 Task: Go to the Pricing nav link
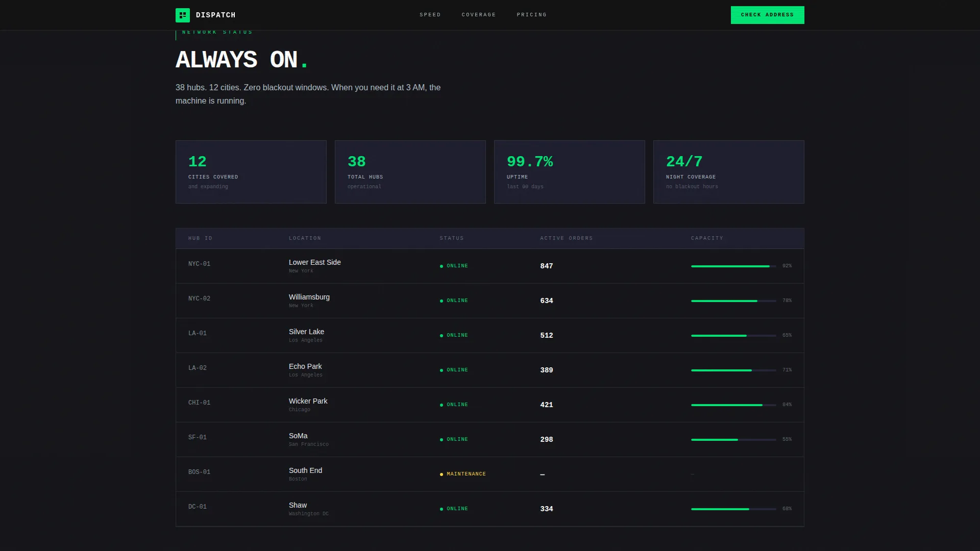(x=531, y=15)
